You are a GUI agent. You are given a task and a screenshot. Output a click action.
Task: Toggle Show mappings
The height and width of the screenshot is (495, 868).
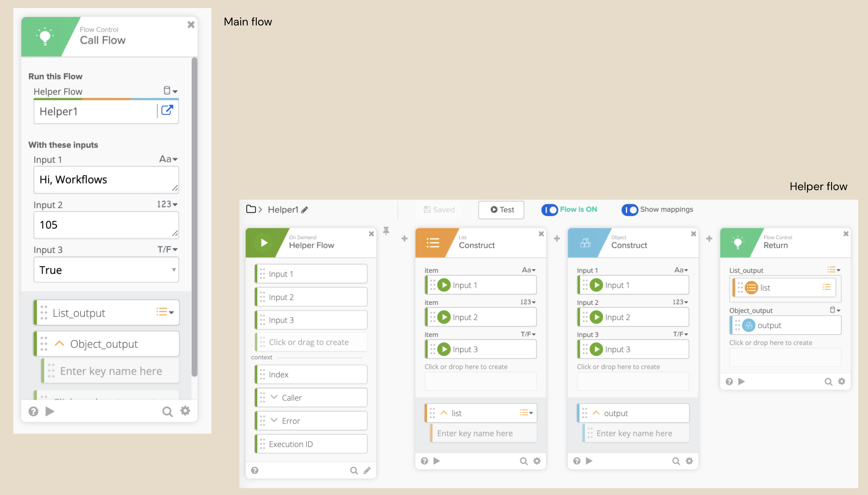(x=630, y=210)
